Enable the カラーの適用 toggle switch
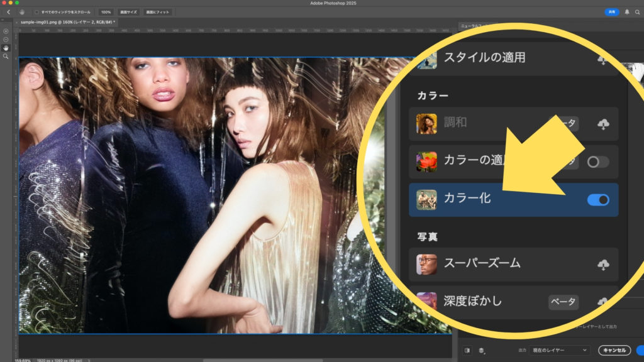Viewport: 644px width, 362px height. tap(597, 162)
